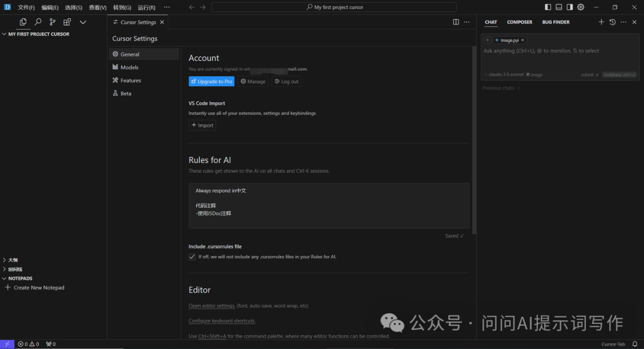This screenshot has width=644, height=349.
Task: Open remote window icon in status bar
Action: pos(7,344)
